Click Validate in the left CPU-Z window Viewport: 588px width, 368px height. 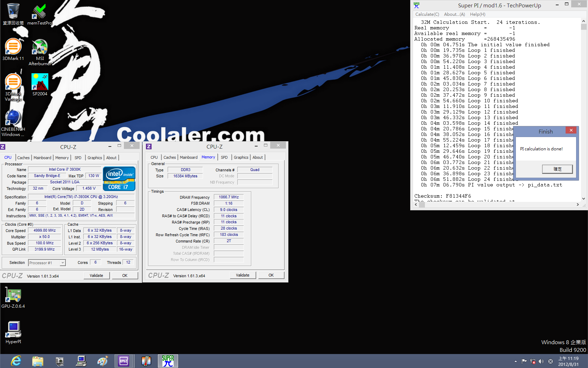pos(96,275)
